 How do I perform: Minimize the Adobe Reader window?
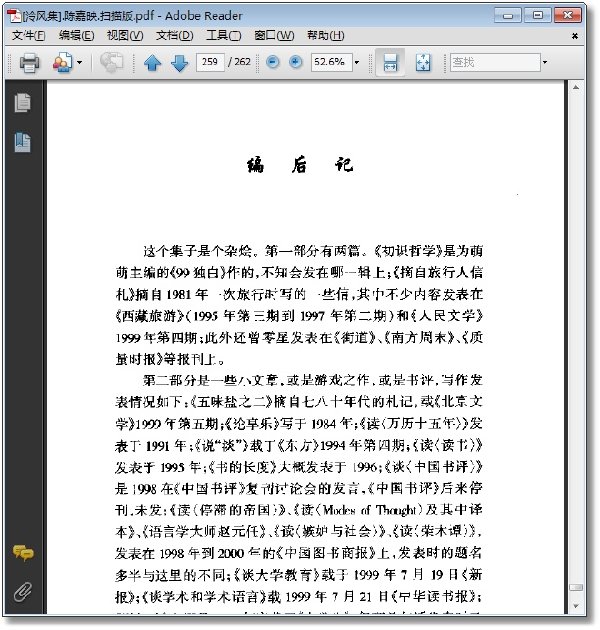[x=508, y=16]
